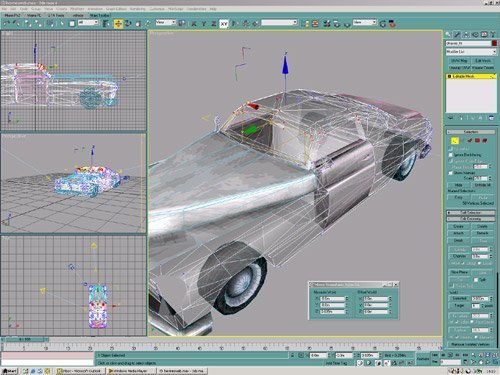This screenshot has height=375, width=500.
Task: Click the Attach button in Edit Geometry
Action: click(458, 233)
